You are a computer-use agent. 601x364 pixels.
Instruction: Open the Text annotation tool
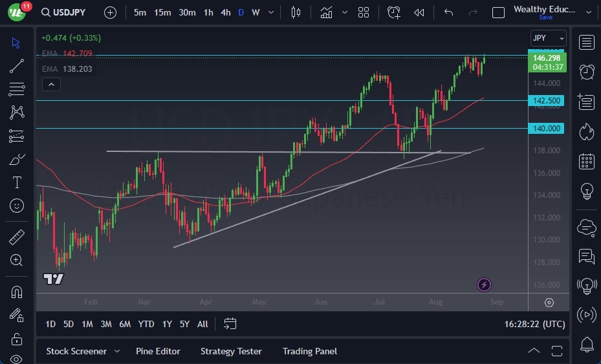(x=17, y=182)
